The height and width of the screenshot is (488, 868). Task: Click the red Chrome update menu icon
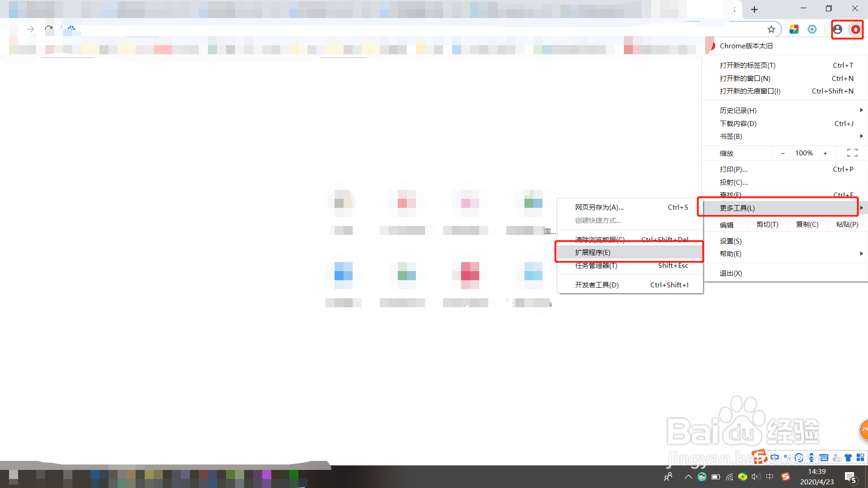855,29
